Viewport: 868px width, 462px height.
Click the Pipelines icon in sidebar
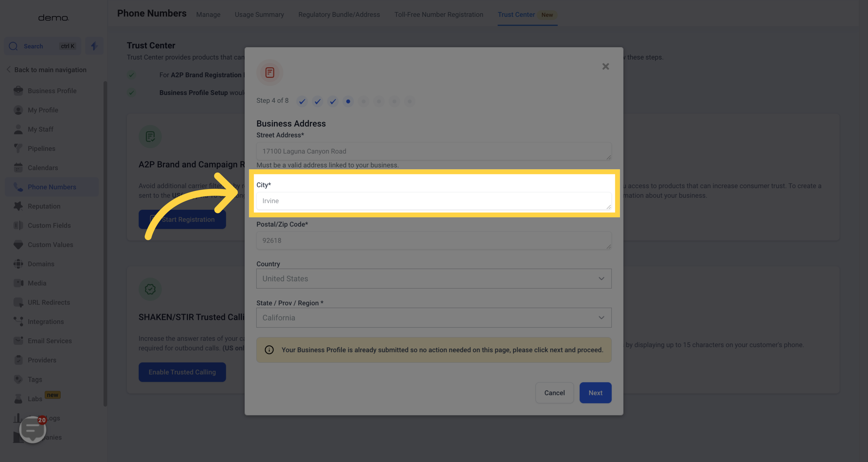coord(18,148)
